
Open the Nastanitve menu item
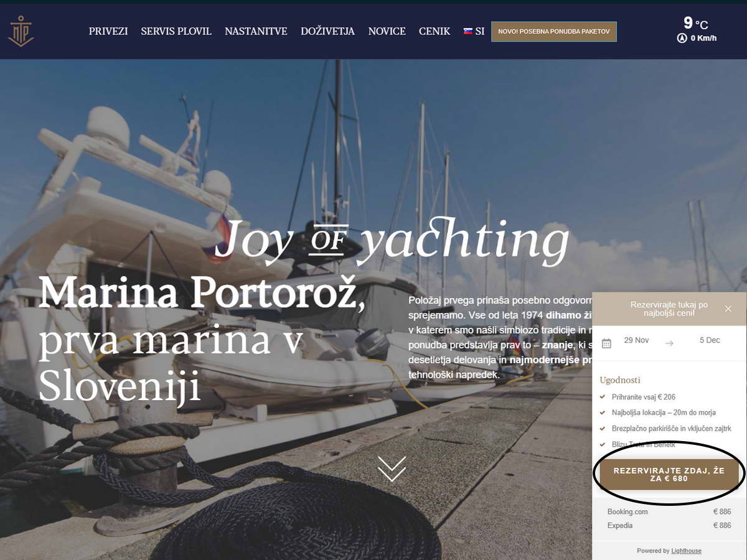[x=256, y=31]
